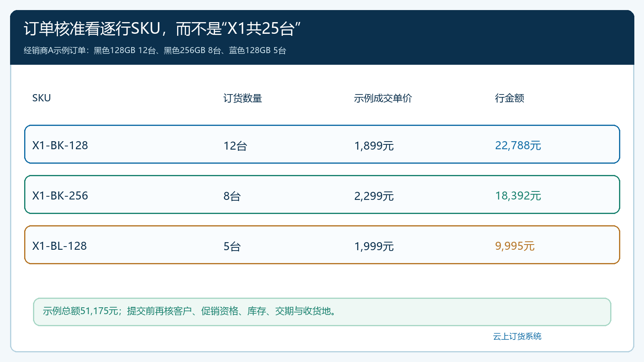Click the 8台 quantity value
Image resolution: width=644 pixels, height=362 pixels.
coord(232,196)
